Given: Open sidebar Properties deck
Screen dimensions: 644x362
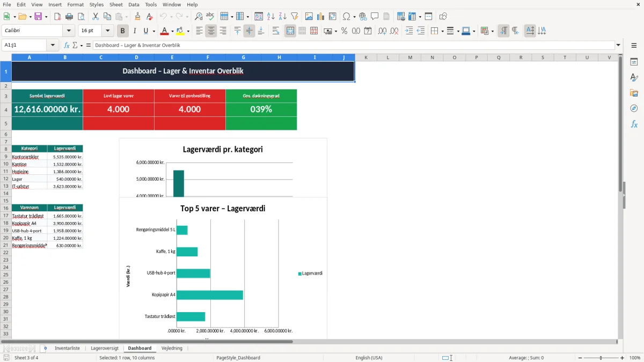Looking at the screenshot, I should click(634, 62).
